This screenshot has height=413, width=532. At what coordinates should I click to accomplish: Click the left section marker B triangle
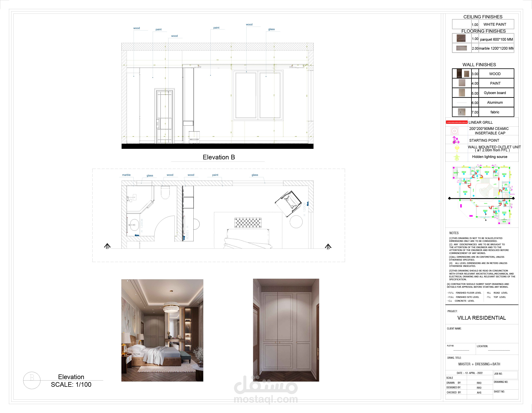click(x=107, y=246)
